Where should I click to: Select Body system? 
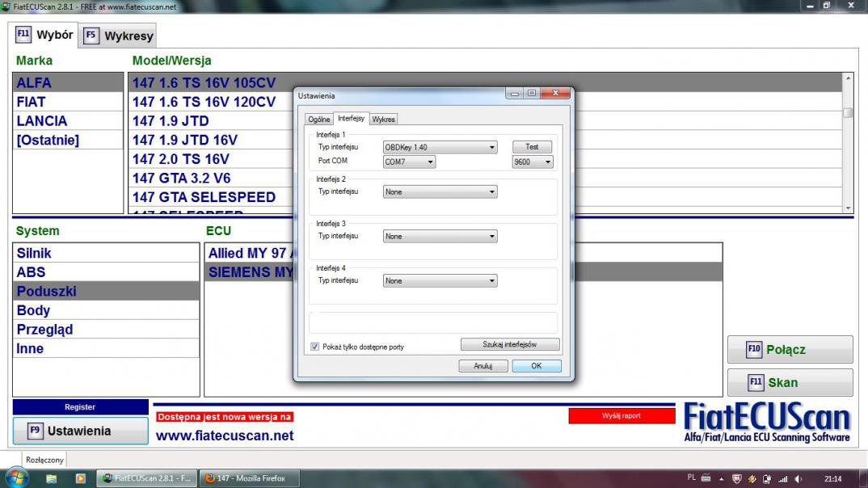pyautogui.click(x=106, y=310)
